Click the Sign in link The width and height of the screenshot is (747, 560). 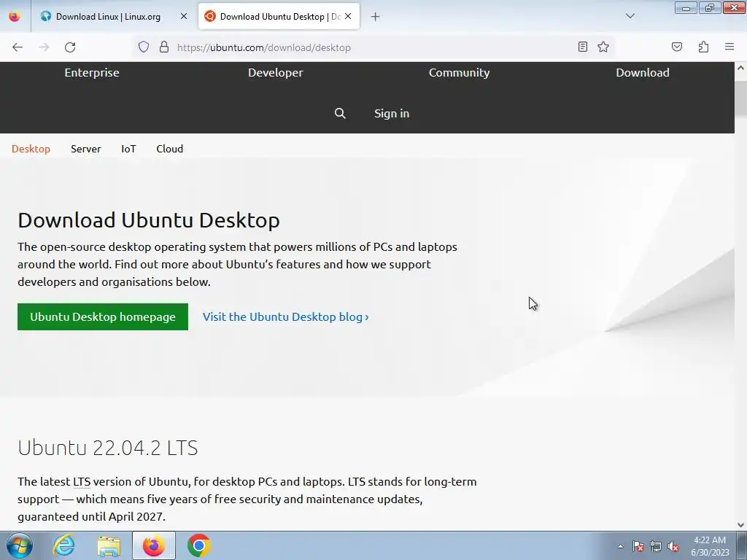pyautogui.click(x=392, y=113)
